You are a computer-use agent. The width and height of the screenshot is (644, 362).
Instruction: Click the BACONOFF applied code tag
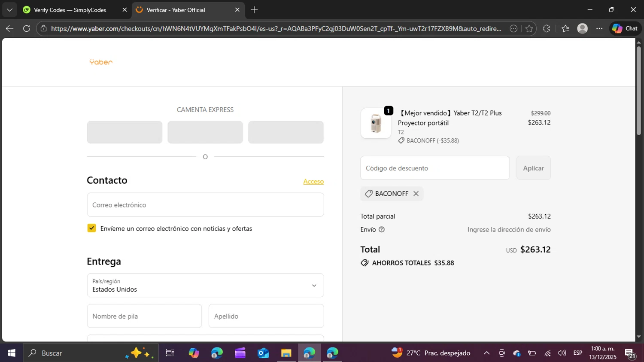pos(392,194)
